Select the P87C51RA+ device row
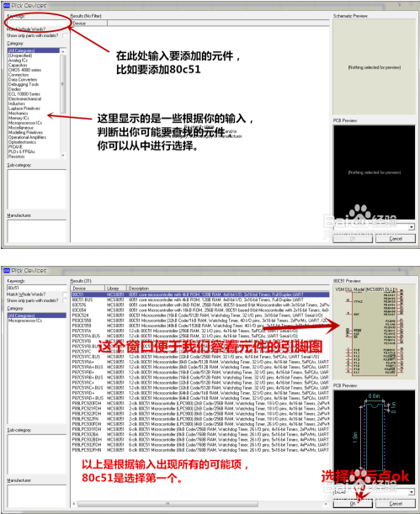Screen dimensions: 420x514 click(200, 362)
